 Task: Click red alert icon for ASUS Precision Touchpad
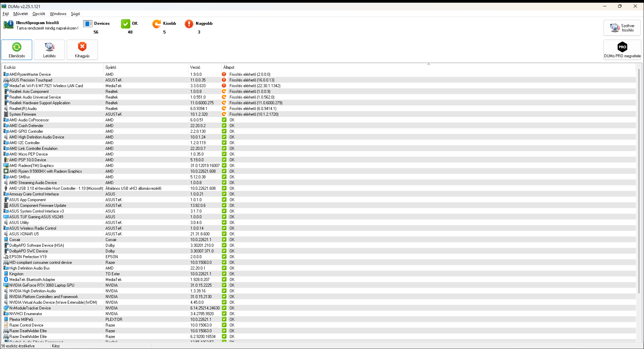point(224,80)
